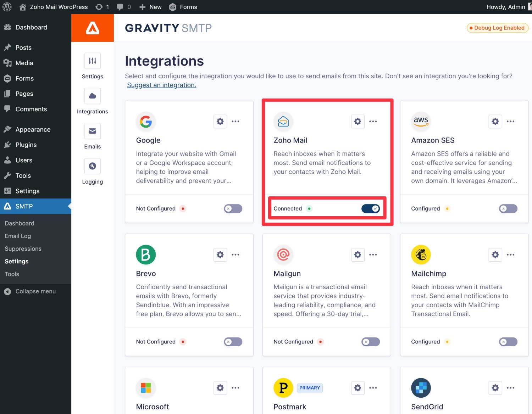Disable the Zoho Mail connected toggle
Screen dimensions: 532x414
(x=371, y=209)
